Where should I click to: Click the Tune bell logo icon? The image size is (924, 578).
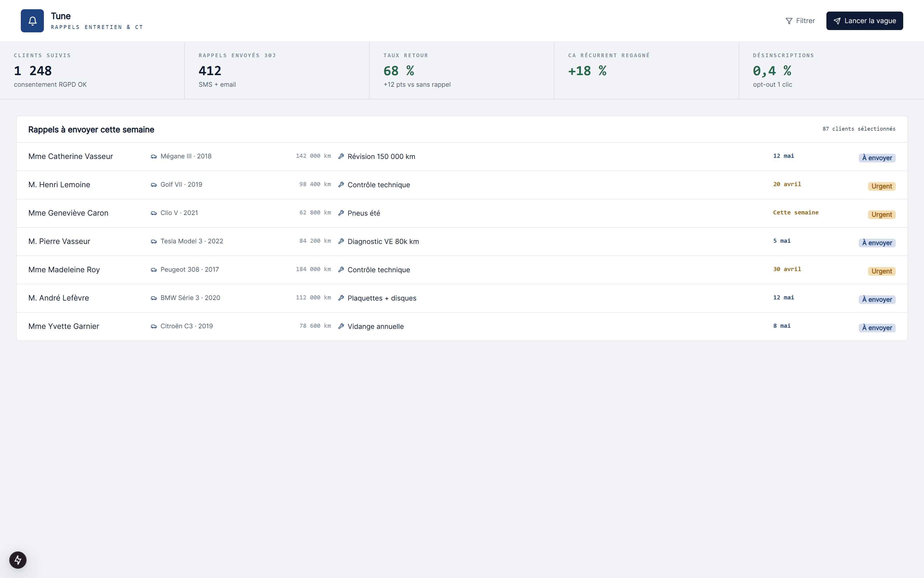coord(32,21)
